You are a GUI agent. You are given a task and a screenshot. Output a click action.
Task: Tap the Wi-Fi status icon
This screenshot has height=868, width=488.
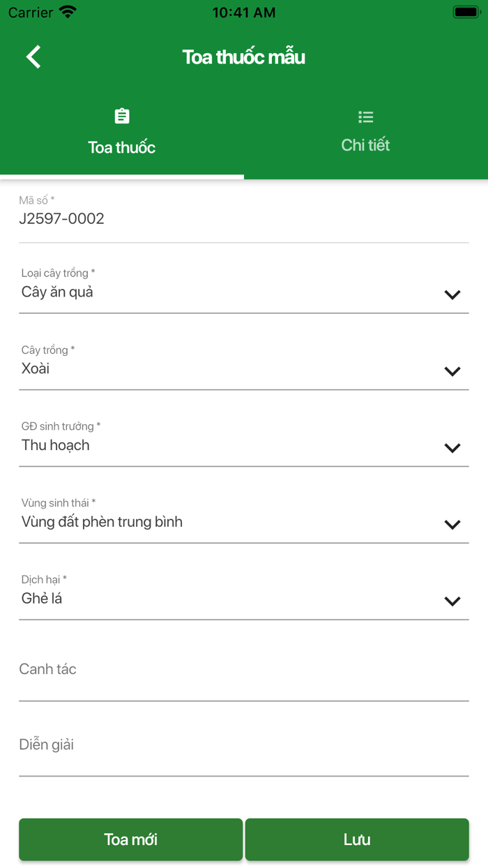(x=68, y=12)
